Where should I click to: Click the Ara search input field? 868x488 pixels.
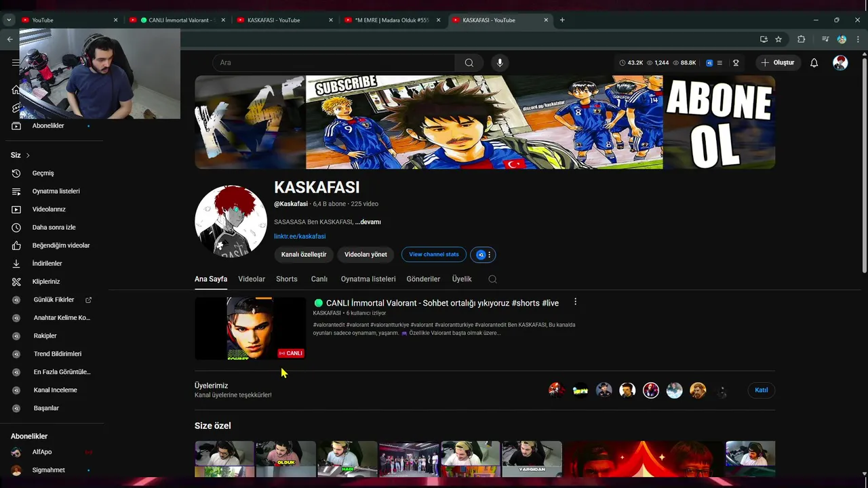[334, 62]
